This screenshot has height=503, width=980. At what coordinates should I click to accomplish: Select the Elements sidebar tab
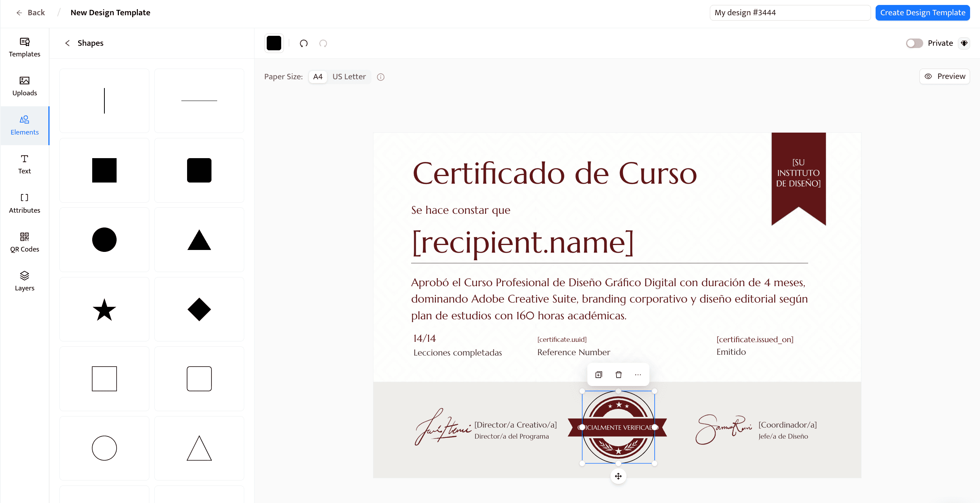pyautogui.click(x=24, y=125)
